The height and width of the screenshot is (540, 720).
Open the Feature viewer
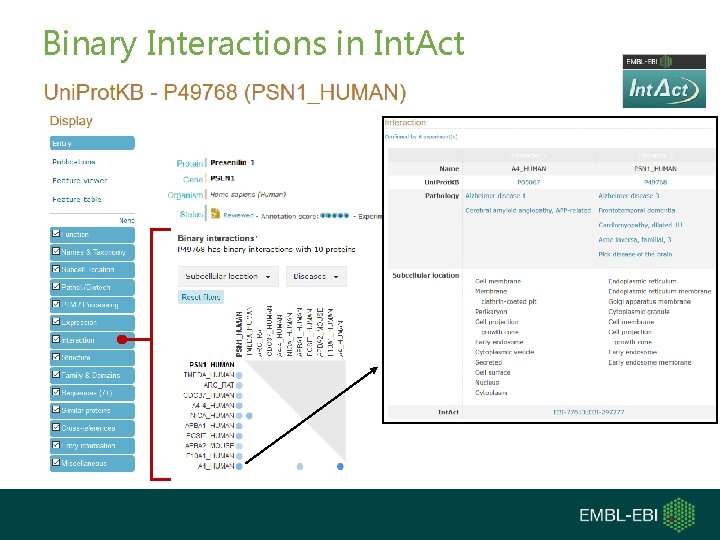79,181
